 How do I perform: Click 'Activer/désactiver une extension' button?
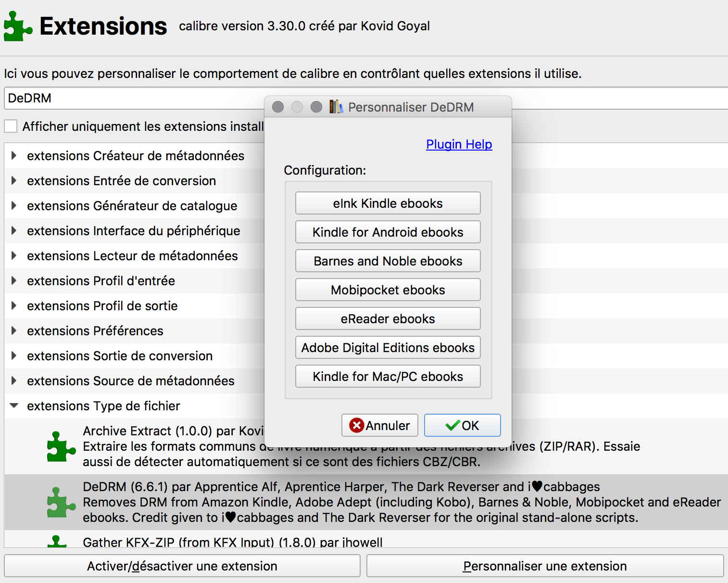pyautogui.click(x=182, y=566)
